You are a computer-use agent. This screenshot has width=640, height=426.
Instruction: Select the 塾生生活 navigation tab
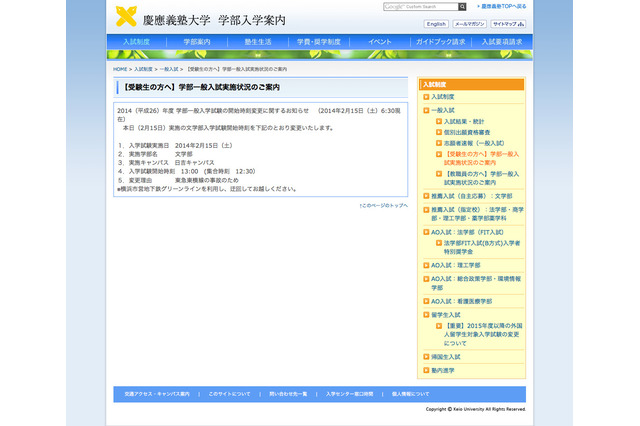(258, 42)
